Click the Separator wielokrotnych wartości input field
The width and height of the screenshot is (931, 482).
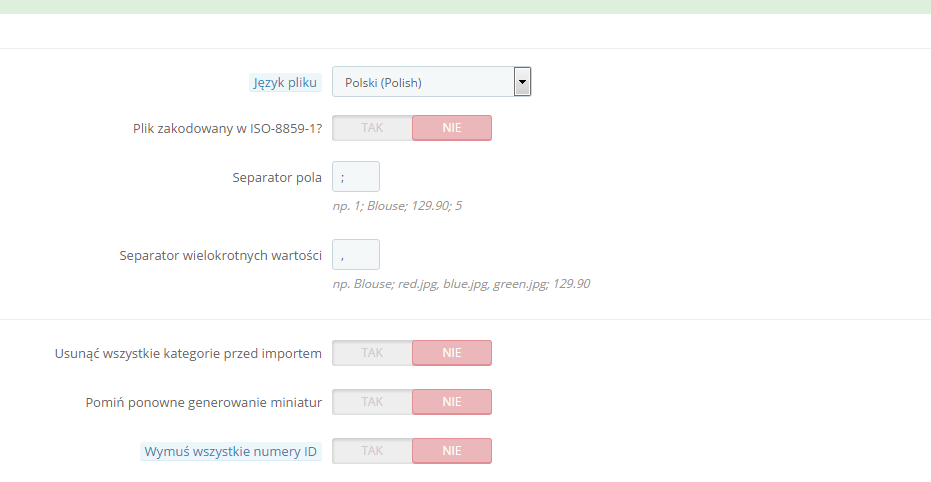[356, 255]
